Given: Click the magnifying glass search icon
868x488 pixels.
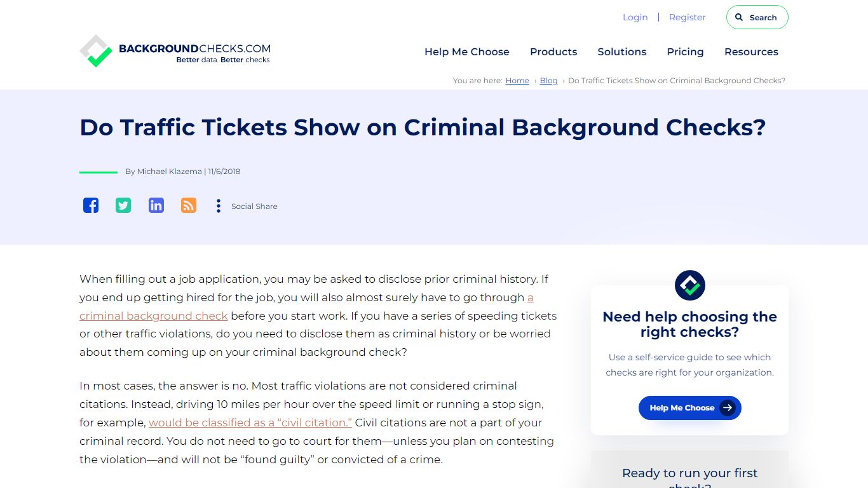Looking at the screenshot, I should 739,18.
